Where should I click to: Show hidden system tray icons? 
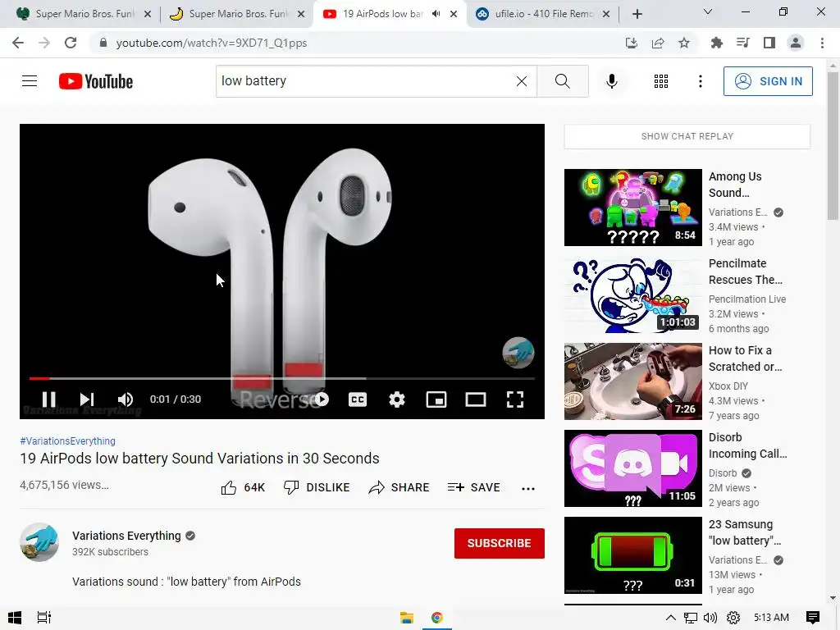pos(671,618)
